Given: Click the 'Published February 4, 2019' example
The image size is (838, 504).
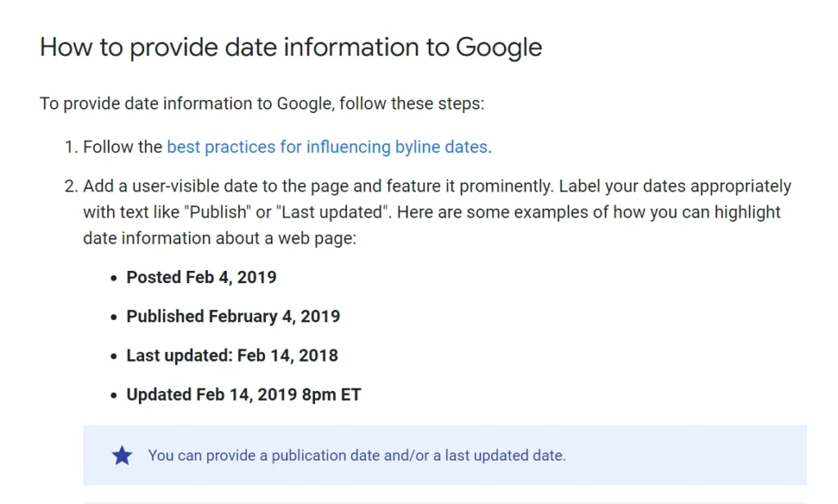Looking at the screenshot, I should click(x=233, y=317).
